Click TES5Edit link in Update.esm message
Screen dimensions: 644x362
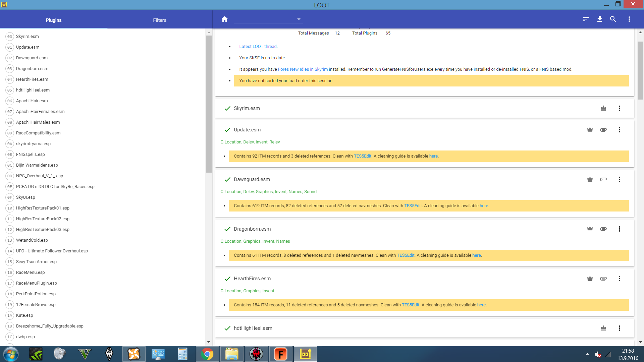(x=363, y=156)
